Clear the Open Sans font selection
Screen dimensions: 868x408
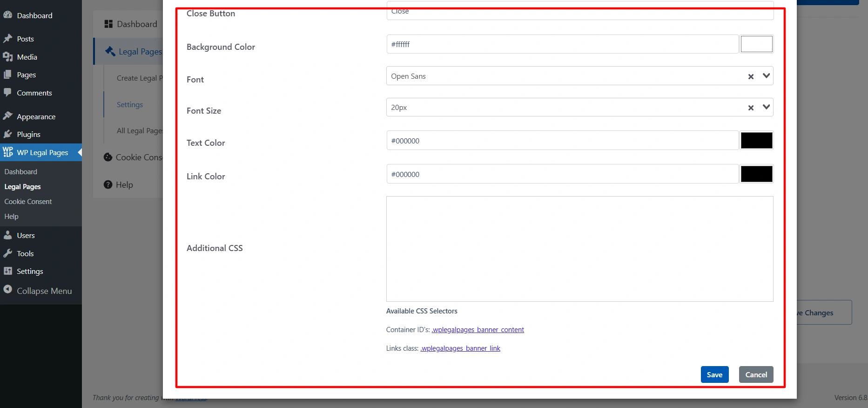click(x=751, y=76)
